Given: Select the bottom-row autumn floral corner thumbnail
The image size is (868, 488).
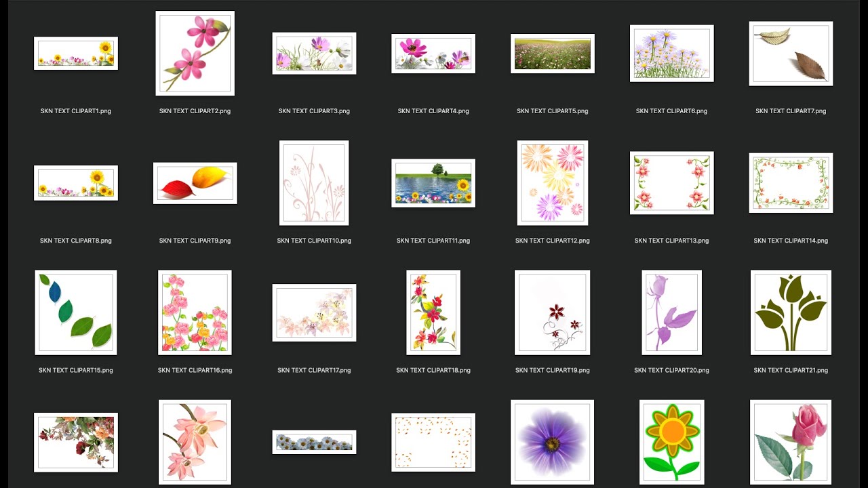Looking at the screenshot, I should pyautogui.click(x=76, y=443).
